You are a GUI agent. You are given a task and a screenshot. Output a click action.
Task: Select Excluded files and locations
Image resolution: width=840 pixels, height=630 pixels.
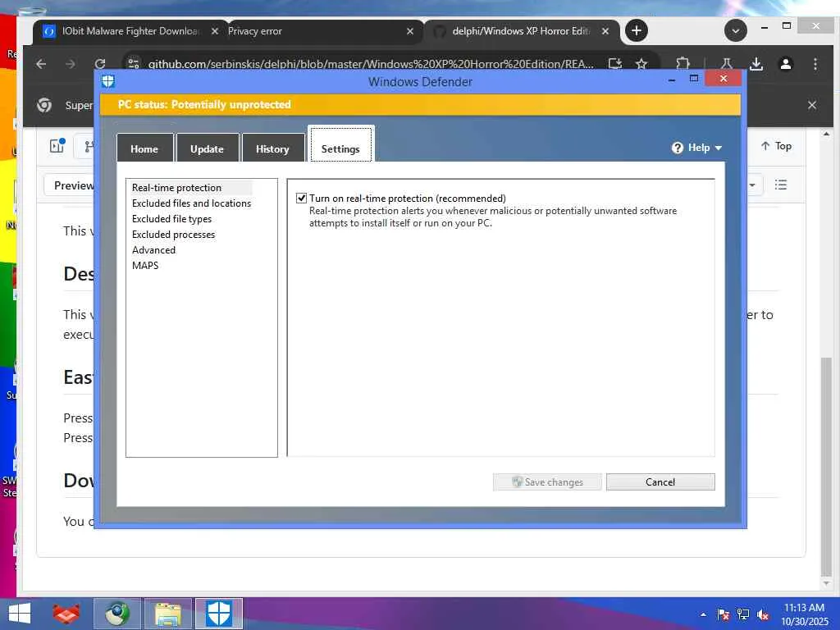coord(191,203)
